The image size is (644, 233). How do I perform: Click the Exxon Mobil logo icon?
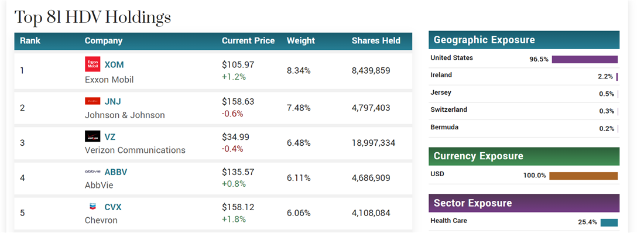tap(93, 64)
